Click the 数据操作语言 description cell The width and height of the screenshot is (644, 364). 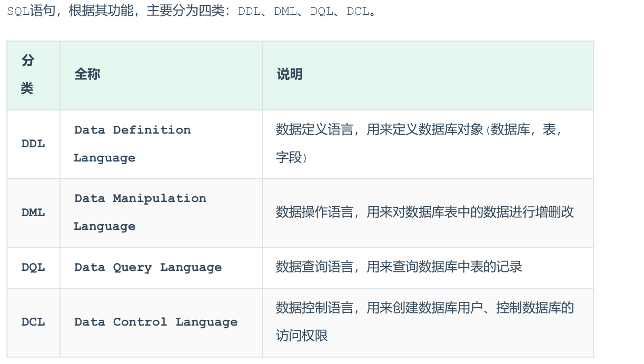[424, 213]
